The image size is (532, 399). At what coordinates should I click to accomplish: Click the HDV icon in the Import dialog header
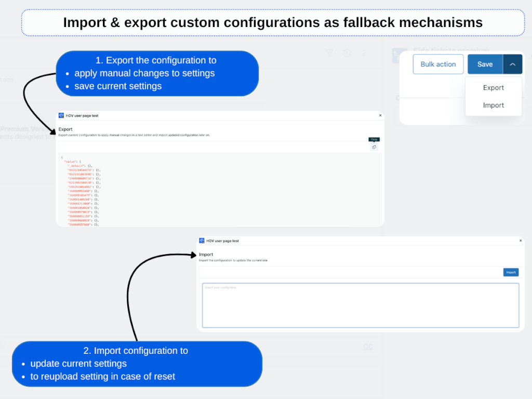pos(202,241)
